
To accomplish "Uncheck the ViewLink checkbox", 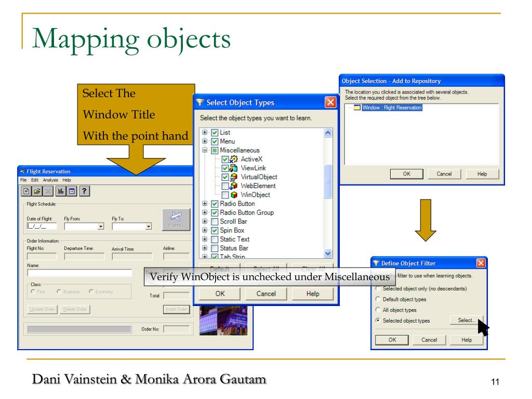I will point(225,168).
